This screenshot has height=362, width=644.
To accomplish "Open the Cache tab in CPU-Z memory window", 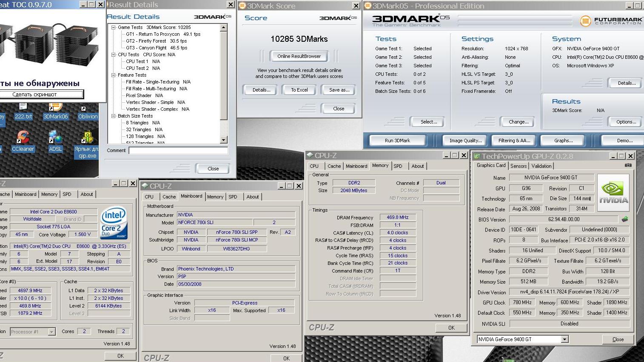I will pos(334,166).
